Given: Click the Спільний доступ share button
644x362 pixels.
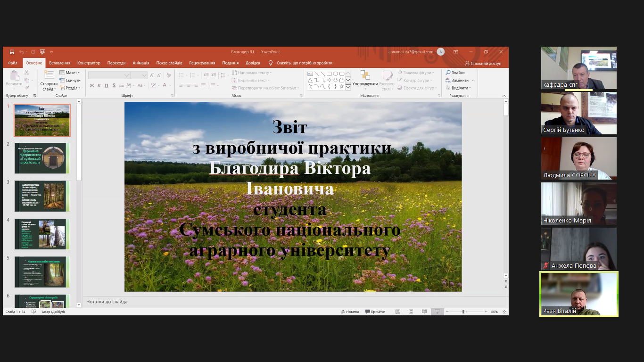Looking at the screenshot, I should [x=483, y=63].
